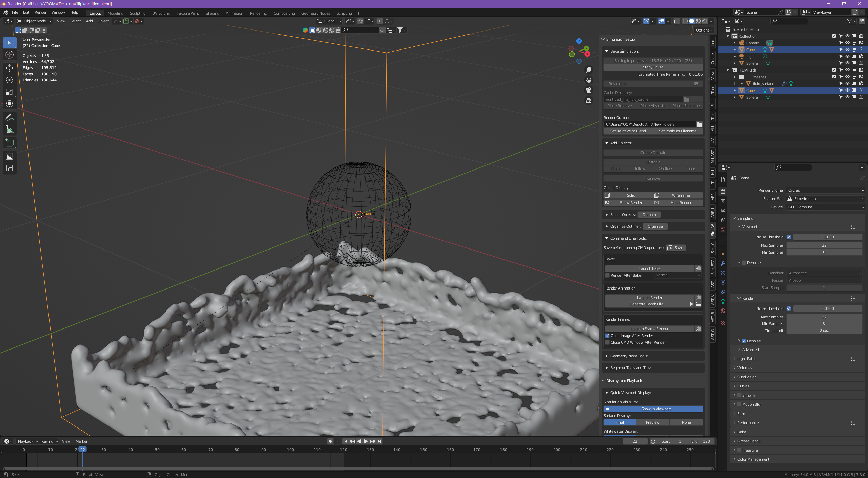Click the magnet snapping icon in header
868x478 pixels.
[360, 21]
